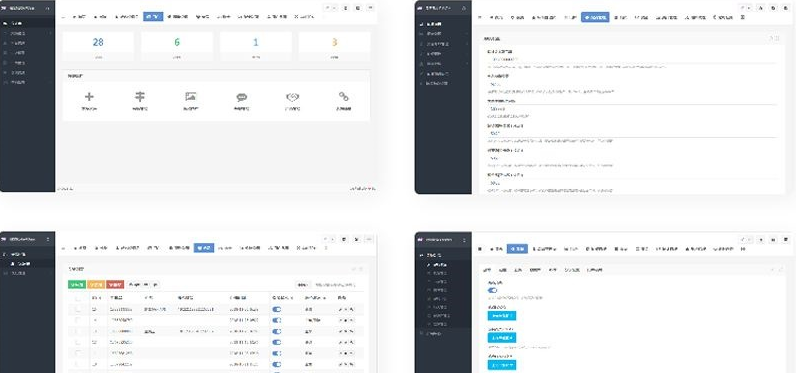The width and height of the screenshot is (801, 373).
Task: Tick the checkbox of the first table row
Action: [x=78, y=309]
